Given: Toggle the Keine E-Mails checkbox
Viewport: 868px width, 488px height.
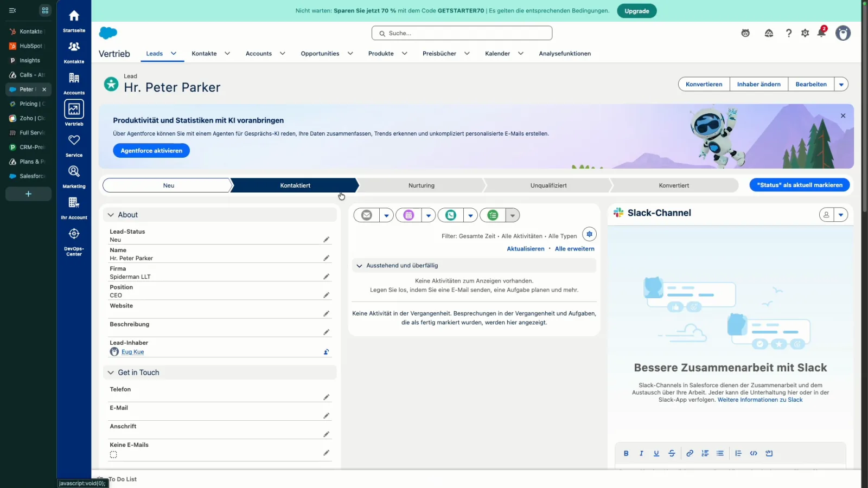Looking at the screenshot, I should (x=113, y=454).
